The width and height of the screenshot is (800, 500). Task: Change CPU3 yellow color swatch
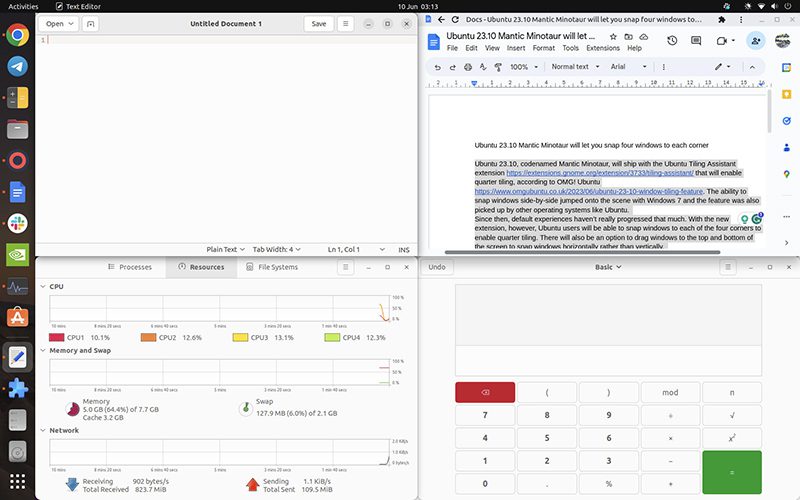pos(240,337)
